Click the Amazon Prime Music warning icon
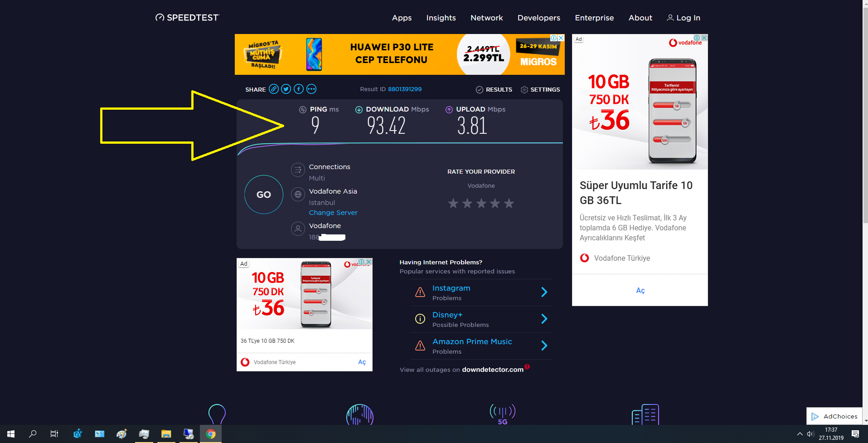This screenshot has width=868, height=443. point(420,346)
